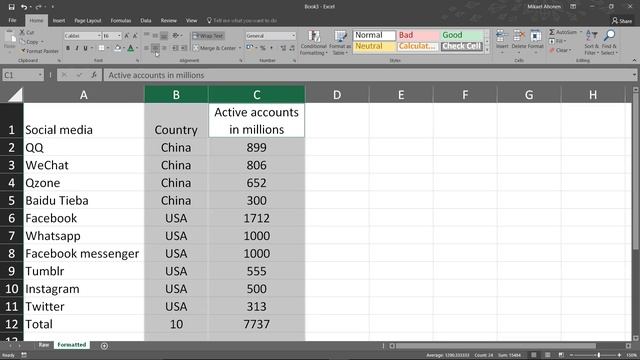Open the font size dropdown
This screenshot has height=360, width=640.
pyautogui.click(x=119, y=36)
